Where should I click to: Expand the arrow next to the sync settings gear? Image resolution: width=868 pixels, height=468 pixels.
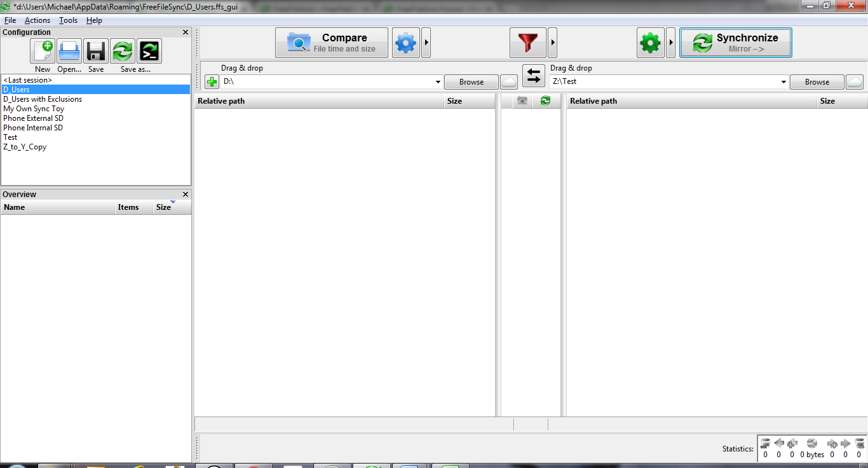[x=671, y=43]
